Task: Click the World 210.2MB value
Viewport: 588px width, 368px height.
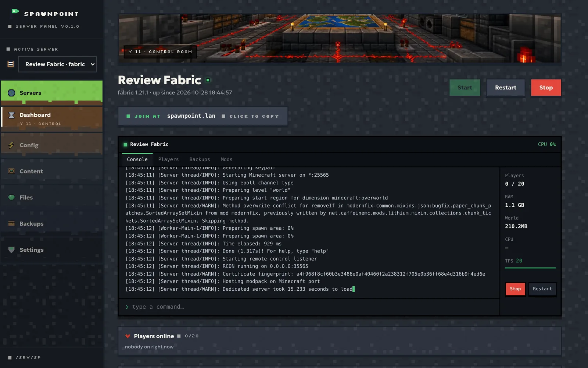Action: tap(516, 226)
